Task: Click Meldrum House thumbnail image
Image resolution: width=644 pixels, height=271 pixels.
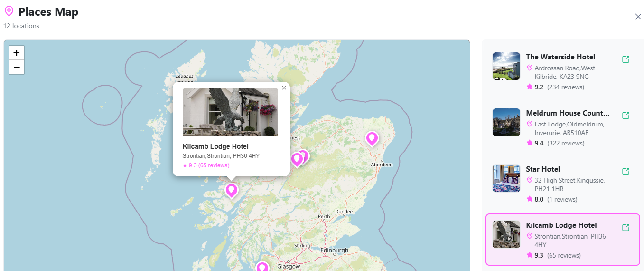Action: coord(506,122)
